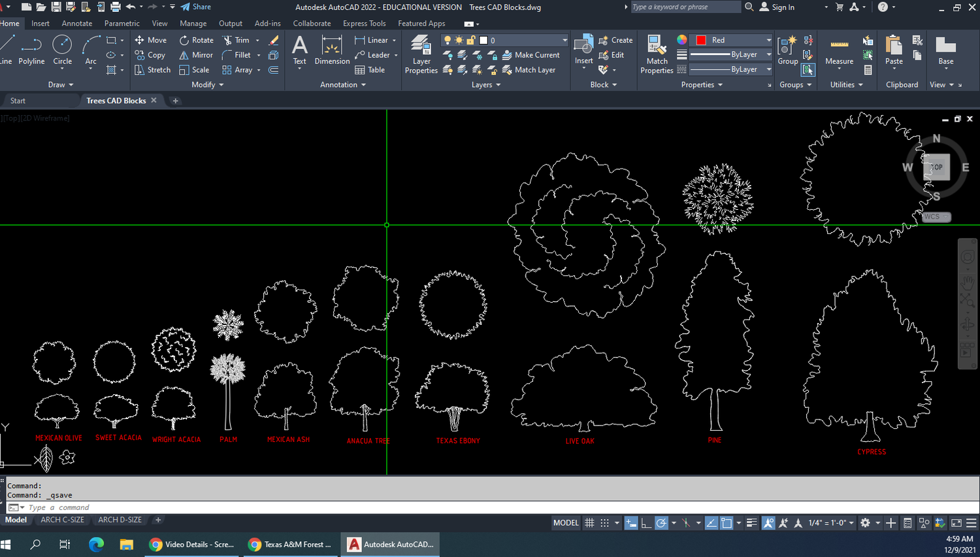Click the red color swatch in Properties

(701, 39)
